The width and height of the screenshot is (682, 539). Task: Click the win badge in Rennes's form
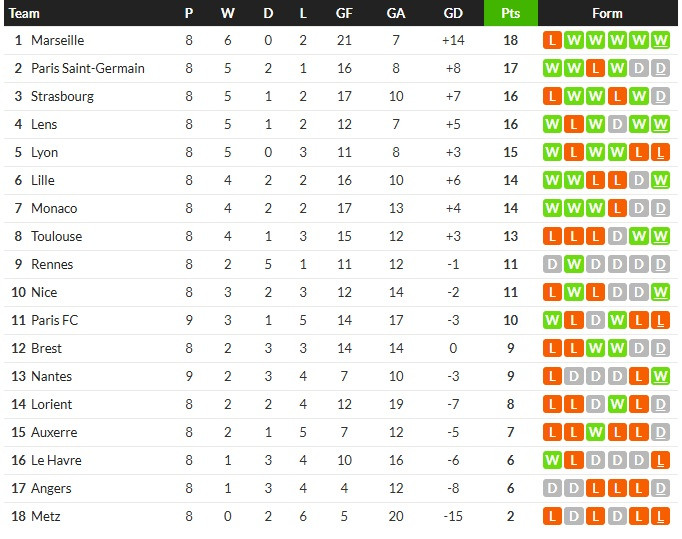(574, 265)
